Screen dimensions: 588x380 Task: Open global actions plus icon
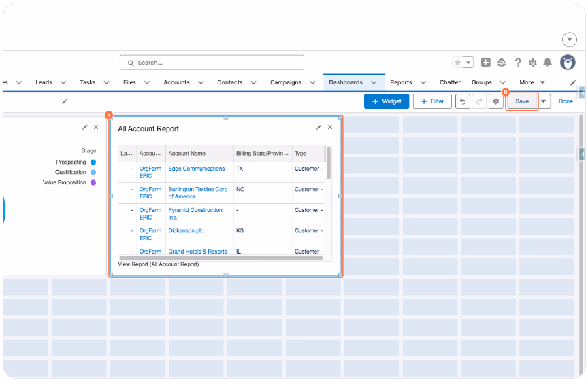click(x=486, y=63)
